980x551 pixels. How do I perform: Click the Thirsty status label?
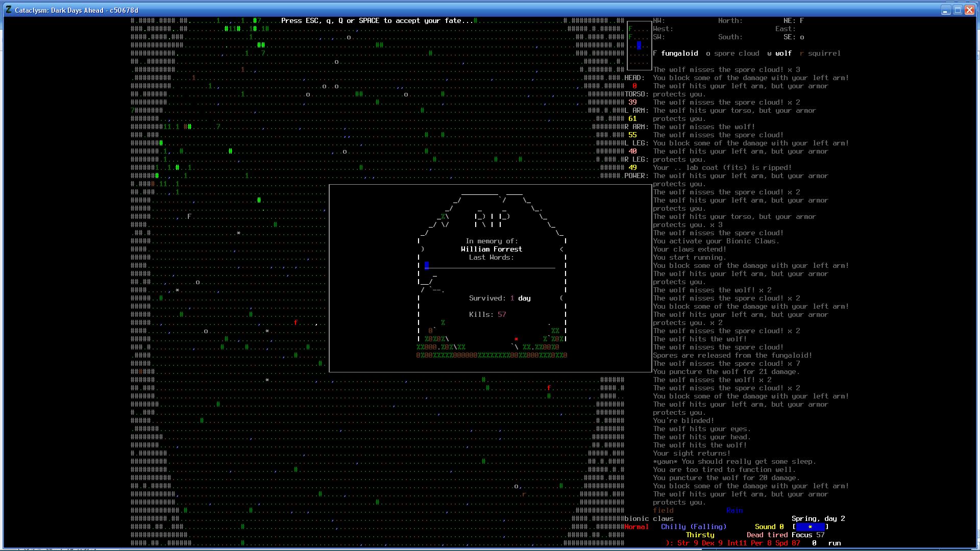click(700, 535)
